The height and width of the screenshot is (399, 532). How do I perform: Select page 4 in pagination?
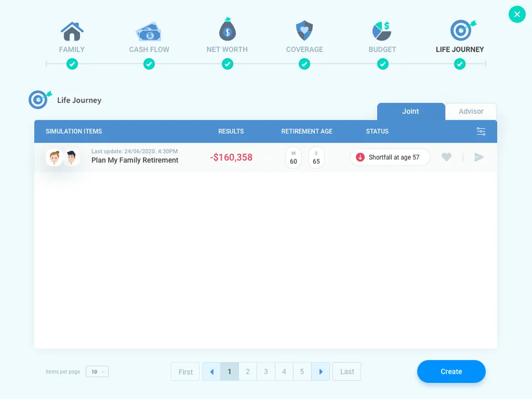pos(284,371)
